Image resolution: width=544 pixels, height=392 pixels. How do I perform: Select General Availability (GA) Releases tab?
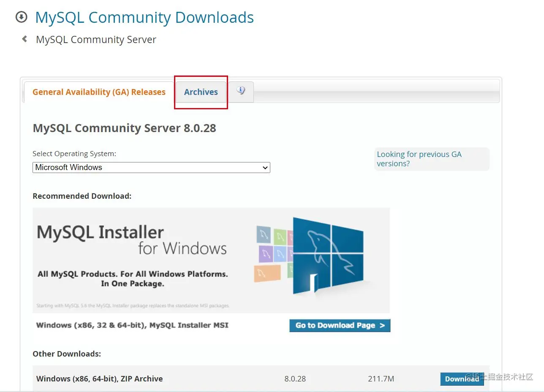coord(99,92)
